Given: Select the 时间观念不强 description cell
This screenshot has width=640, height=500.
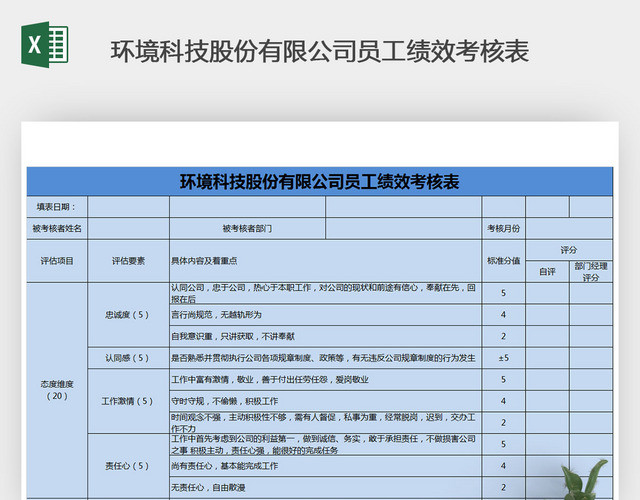Looking at the screenshot, I should click(326, 422).
